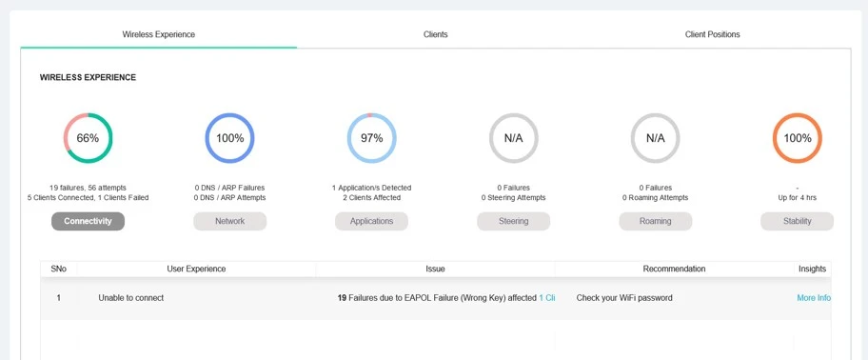Click the 97% applications donut chart
This screenshot has height=360, width=868.
[371, 138]
